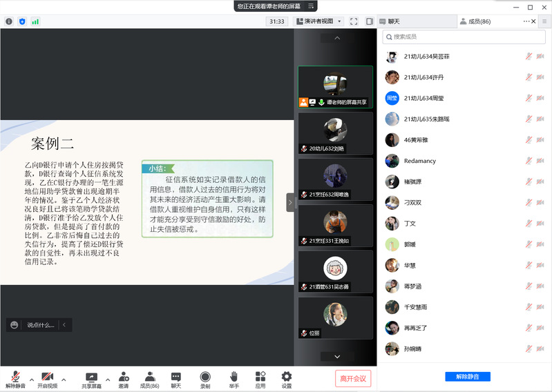552x392 pixels.
Task: Click the red 离开会议 button
Action: (x=353, y=378)
